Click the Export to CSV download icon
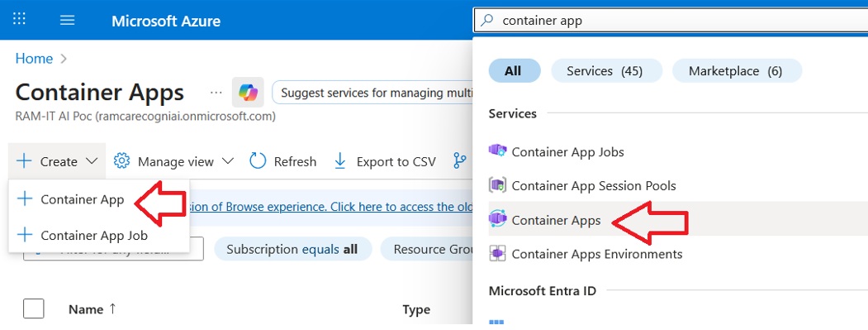 [x=340, y=161]
